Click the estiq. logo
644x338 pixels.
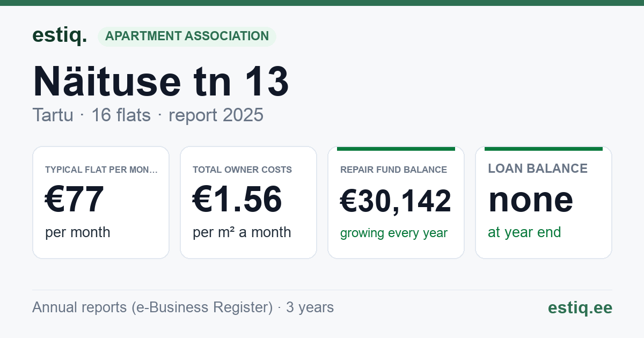[x=60, y=36]
